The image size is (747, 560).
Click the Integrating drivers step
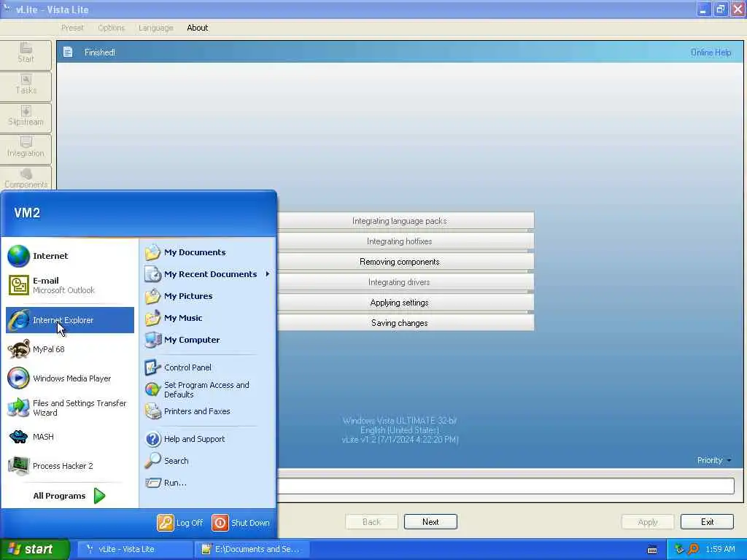(x=405, y=282)
